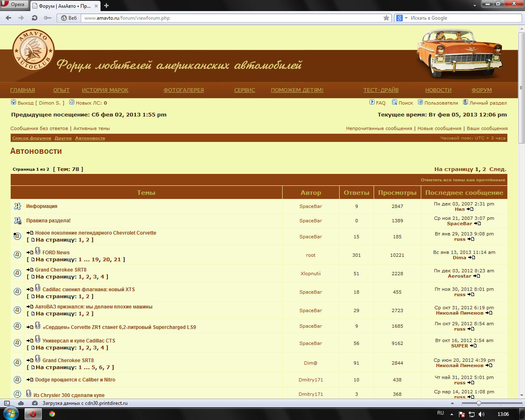Toggle Opera Turbo in the status bar
This screenshot has height=420, width=525.
(x=35, y=403)
